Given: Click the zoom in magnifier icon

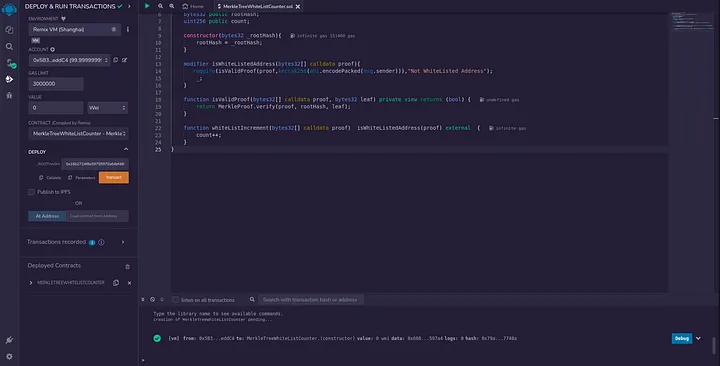Looking at the screenshot, I should coord(172,6).
